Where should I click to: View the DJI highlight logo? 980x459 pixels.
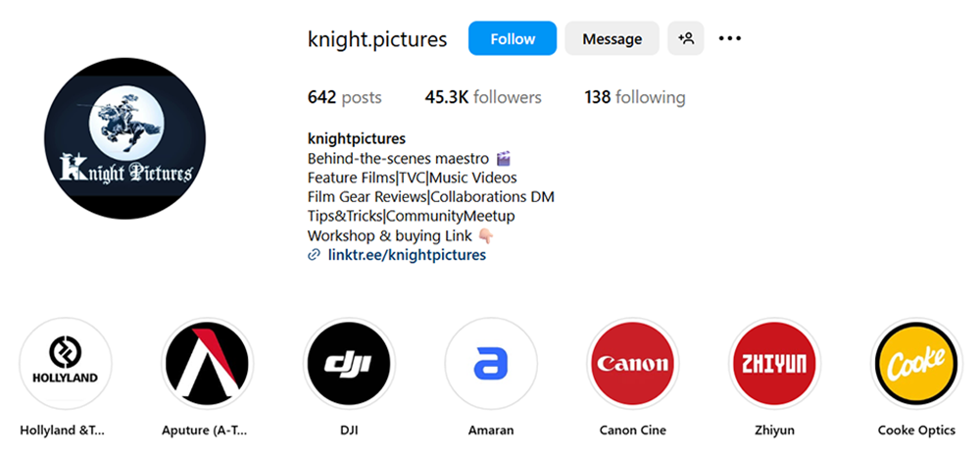click(x=350, y=363)
